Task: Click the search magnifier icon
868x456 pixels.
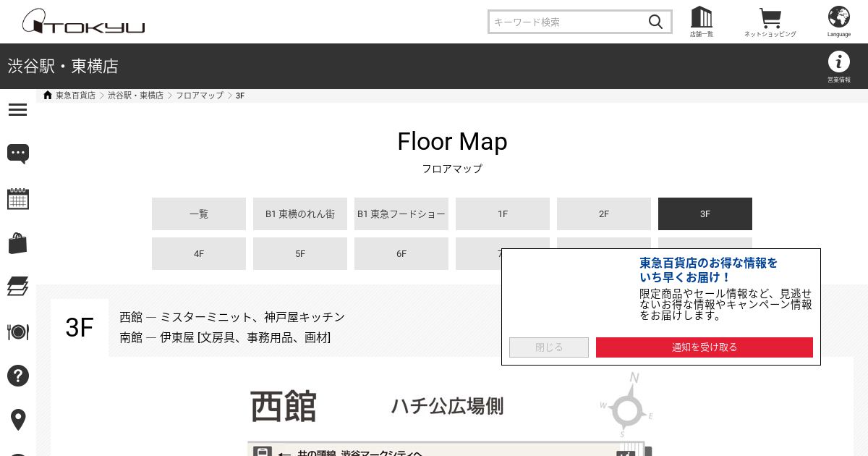Action: pyautogui.click(x=655, y=22)
